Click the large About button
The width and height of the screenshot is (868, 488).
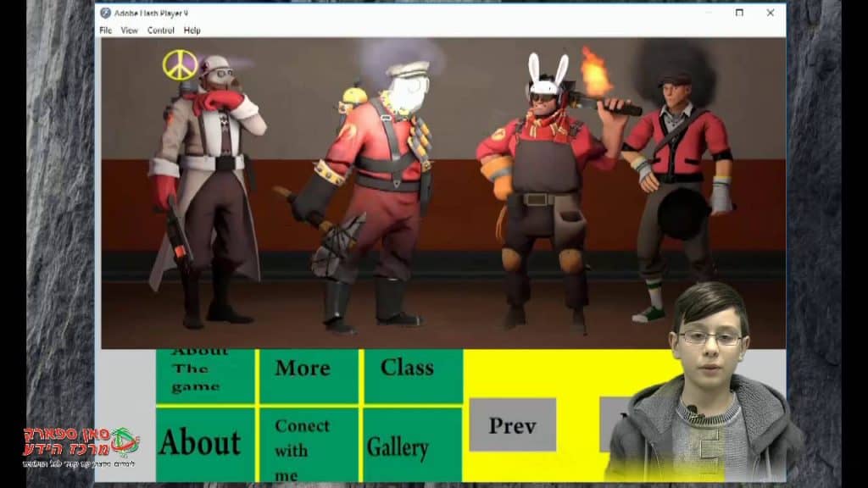coord(205,445)
